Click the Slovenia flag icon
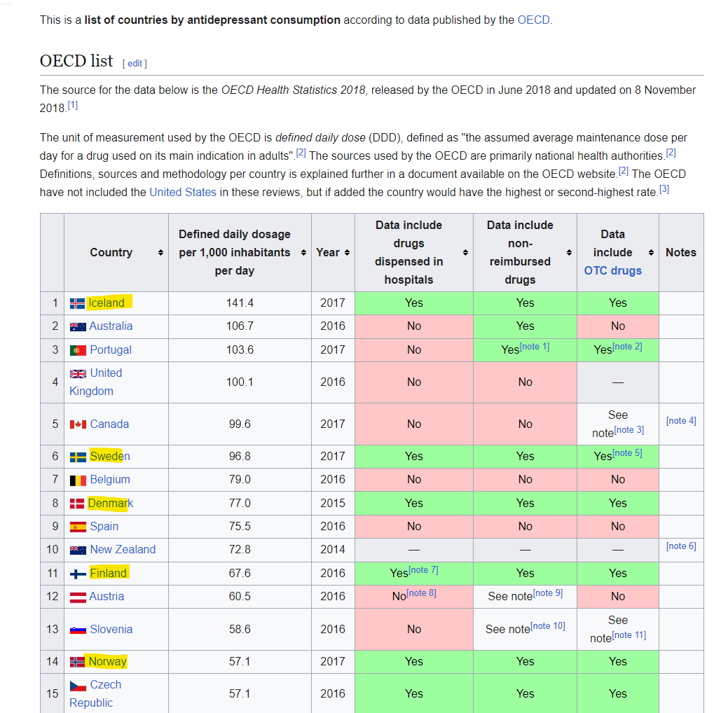Viewport: 728px width, 713px height. 78,630
